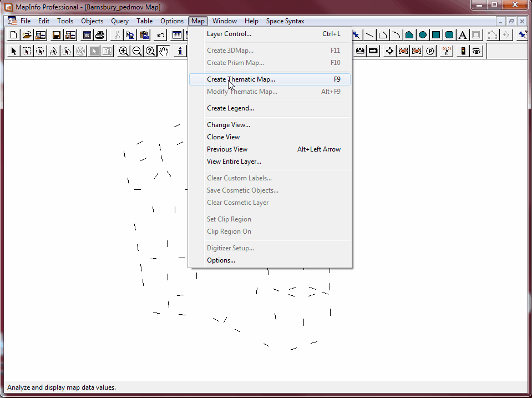Click the Add Node icon
Image resolution: width=532 pixels, height=398 pixels.
pos(506,34)
